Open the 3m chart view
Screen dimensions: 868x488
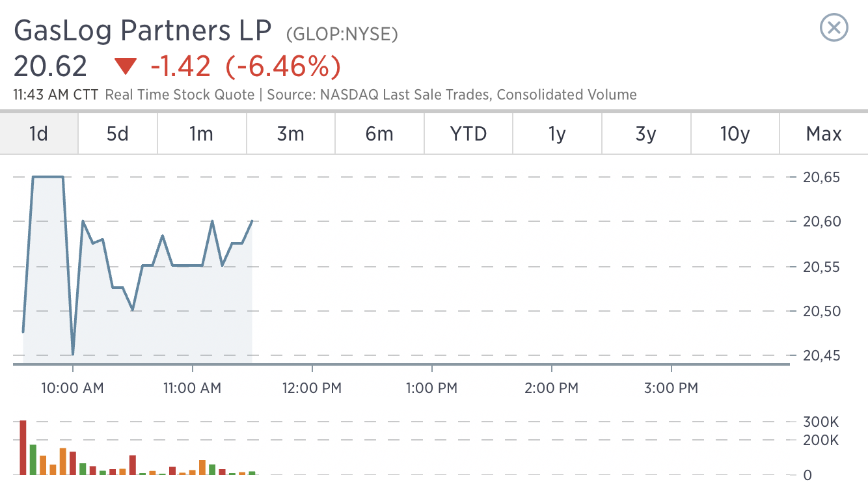291,134
